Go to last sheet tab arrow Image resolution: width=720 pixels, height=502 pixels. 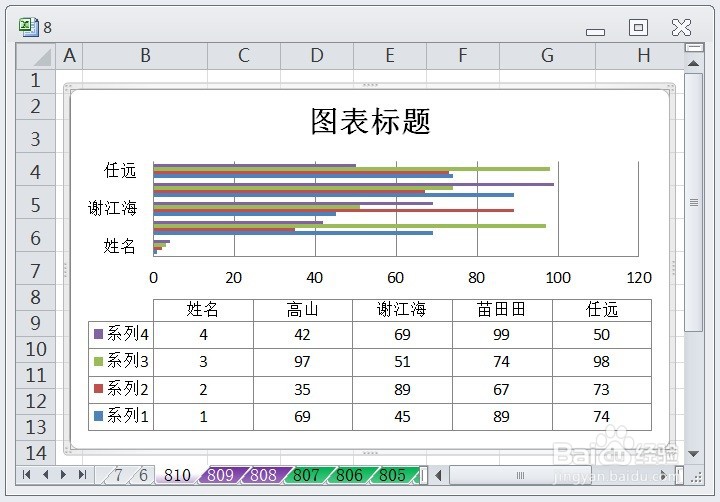[82, 474]
